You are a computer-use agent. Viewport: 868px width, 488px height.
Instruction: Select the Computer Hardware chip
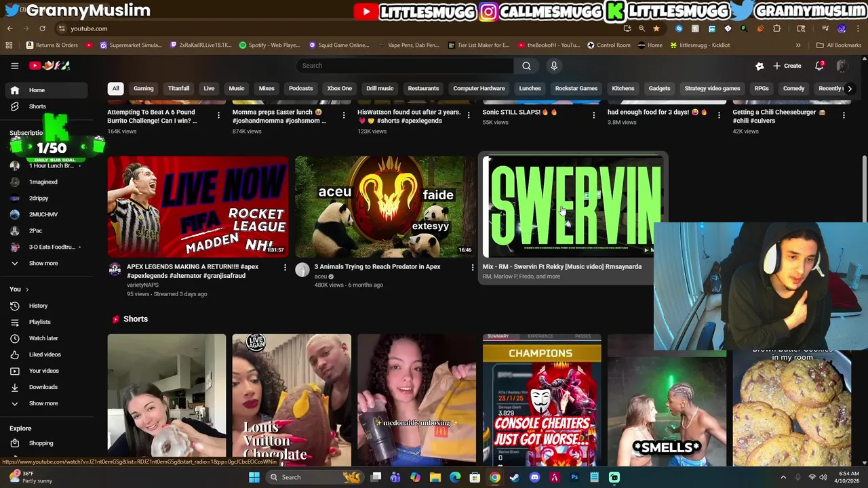pyautogui.click(x=479, y=88)
